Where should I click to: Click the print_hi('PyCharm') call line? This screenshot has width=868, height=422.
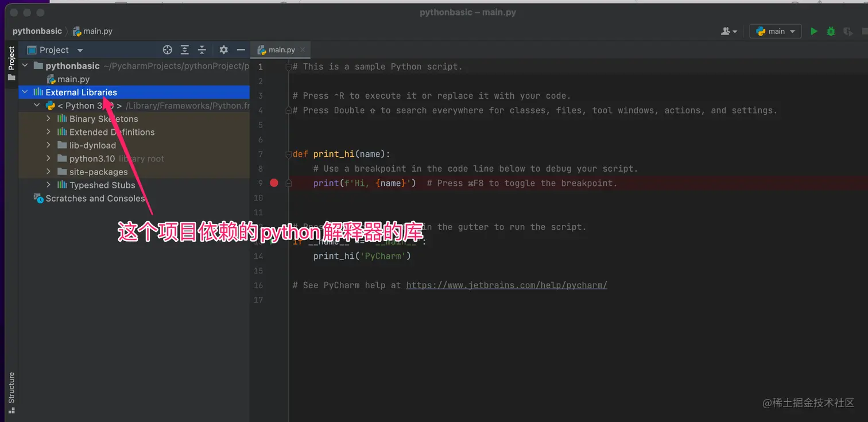[x=362, y=256]
